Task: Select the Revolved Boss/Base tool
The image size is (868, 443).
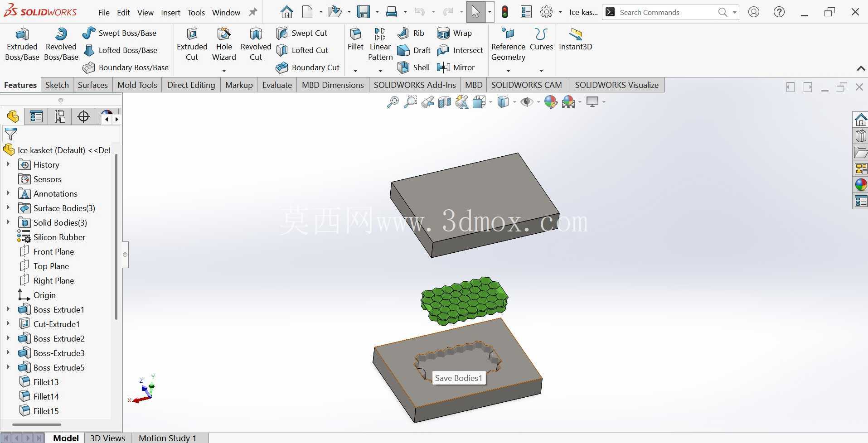Action: pos(61,44)
